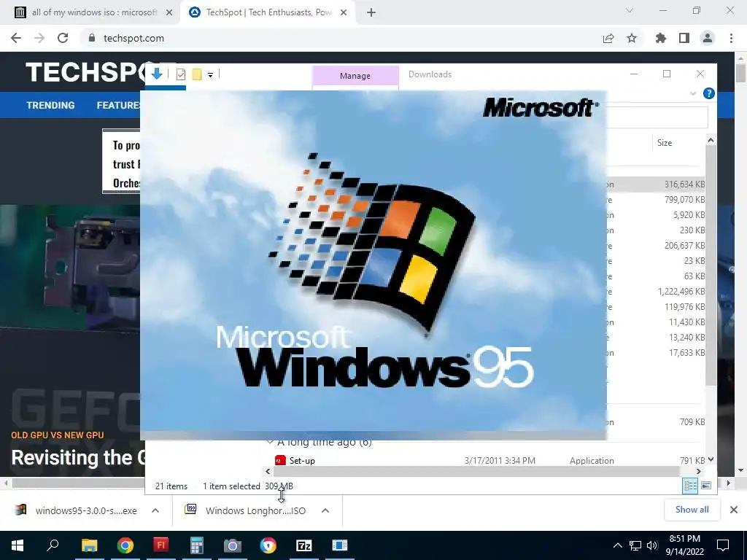Click the Explorer file list down arrow

pos(711,460)
